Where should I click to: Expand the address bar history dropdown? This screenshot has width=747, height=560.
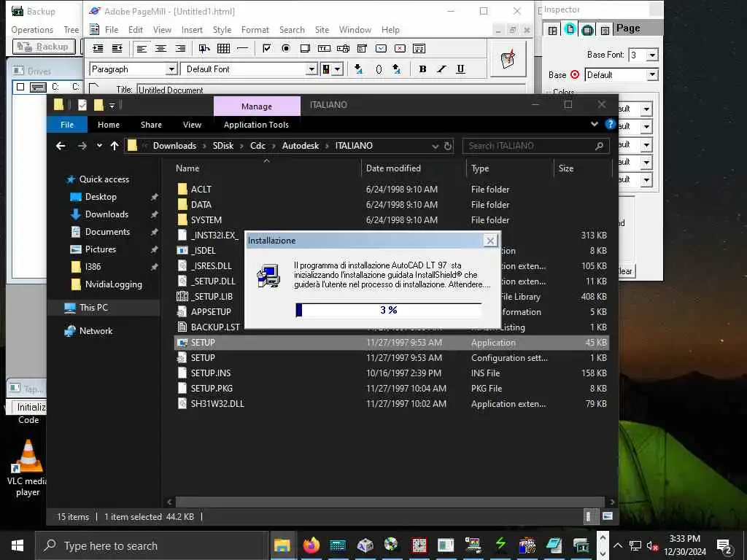point(435,146)
